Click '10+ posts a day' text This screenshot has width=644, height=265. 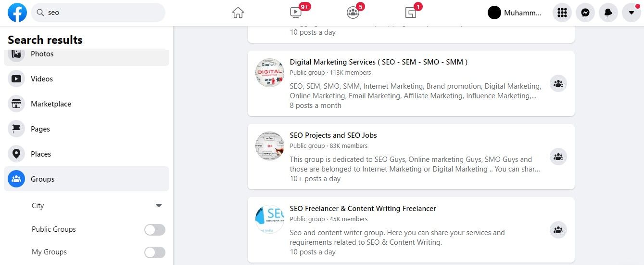[x=315, y=179]
